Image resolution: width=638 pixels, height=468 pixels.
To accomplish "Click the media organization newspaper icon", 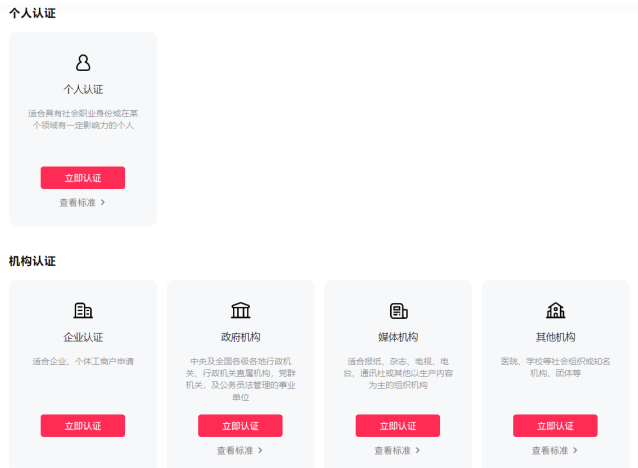I will click(x=398, y=311).
